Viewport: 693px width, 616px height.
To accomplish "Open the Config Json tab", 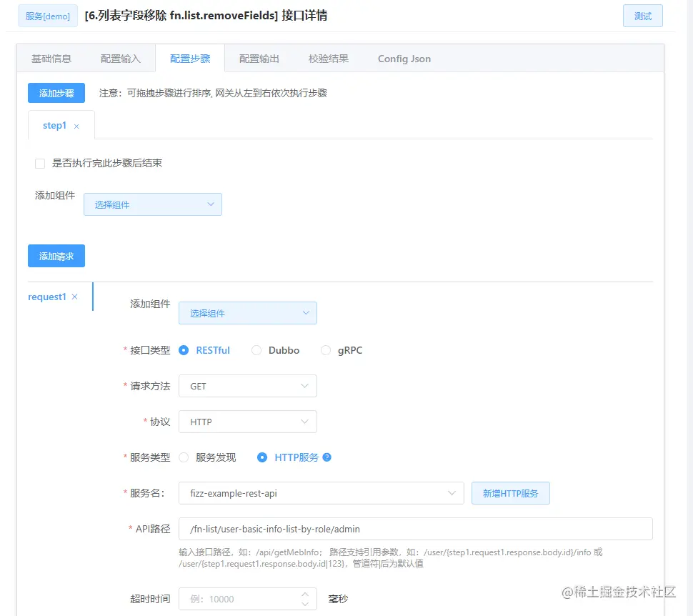I will tap(404, 59).
